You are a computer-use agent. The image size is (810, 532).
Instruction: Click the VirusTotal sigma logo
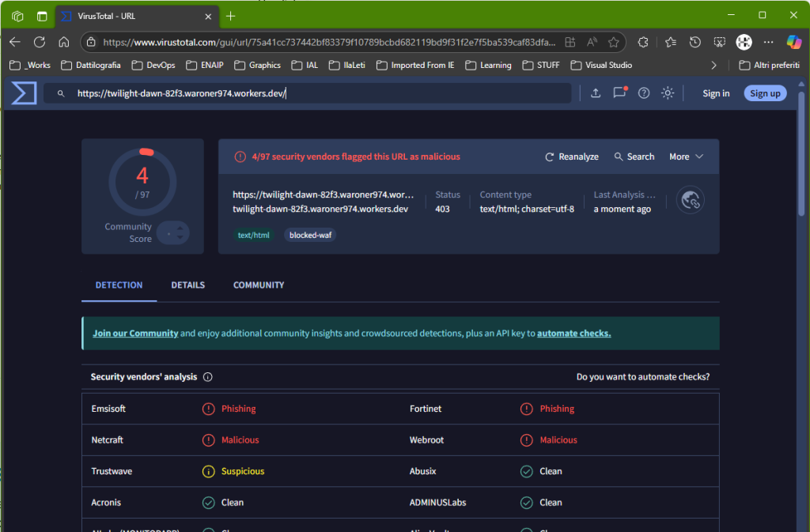tap(24, 93)
